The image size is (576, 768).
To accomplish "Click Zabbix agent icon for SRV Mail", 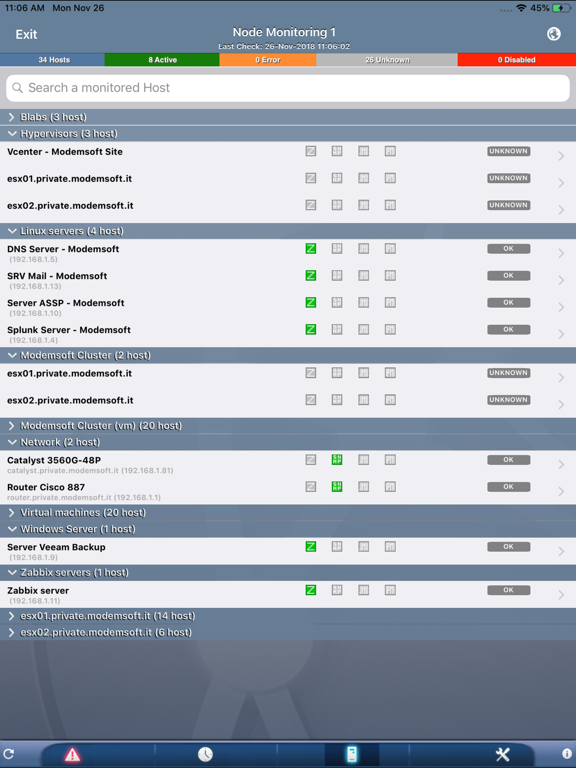I will click(311, 276).
